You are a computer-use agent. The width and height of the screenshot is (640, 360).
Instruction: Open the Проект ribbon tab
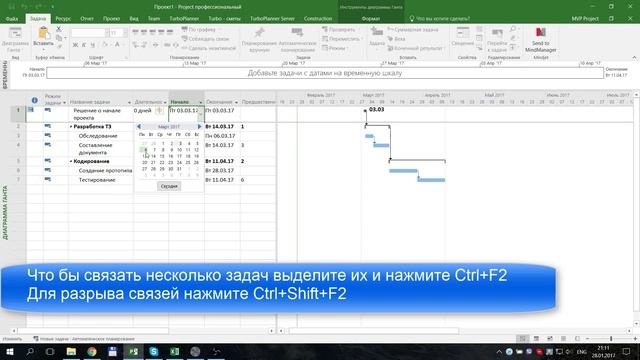[111, 19]
